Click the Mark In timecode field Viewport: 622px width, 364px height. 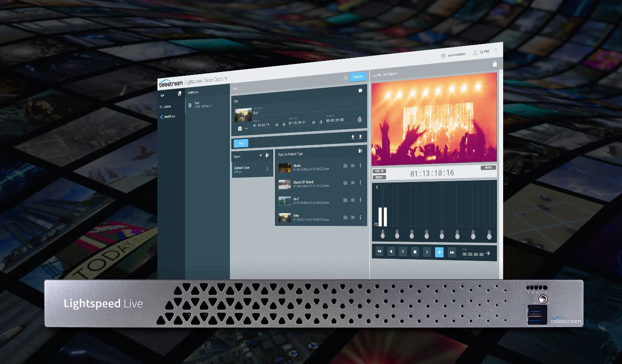[262, 124]
